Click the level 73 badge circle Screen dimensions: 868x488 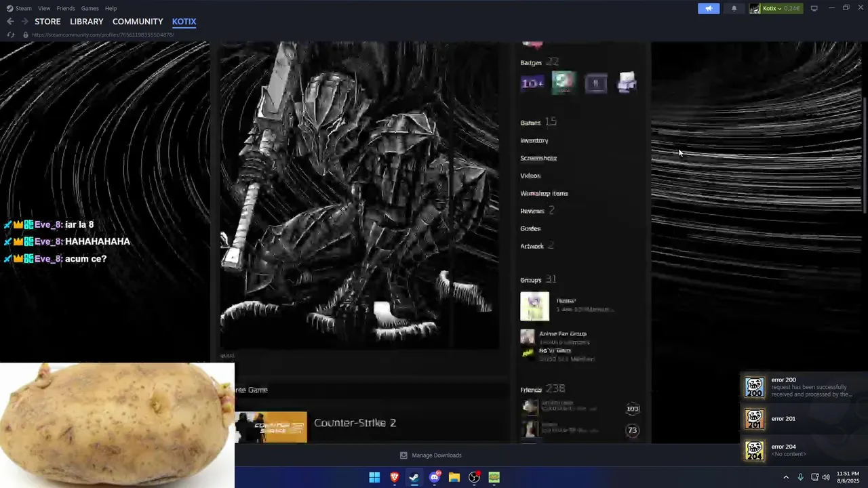pyautogui.click(x=633, y=430)
